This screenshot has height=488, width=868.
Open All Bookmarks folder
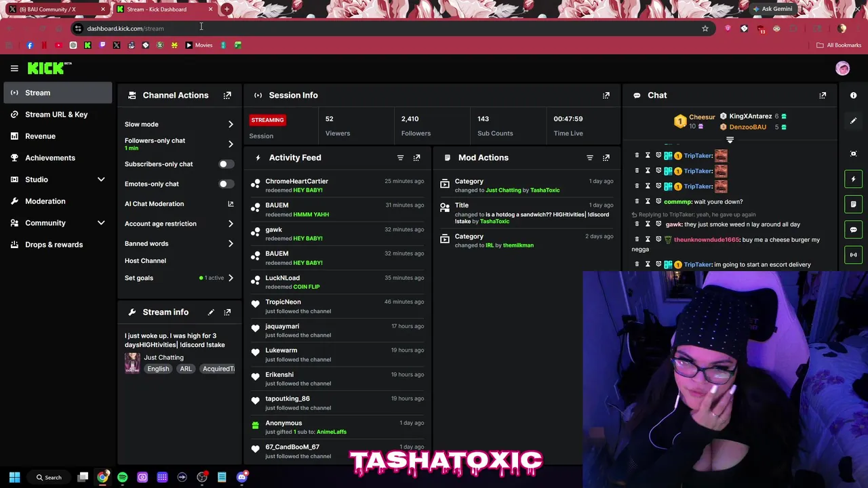[x=839, y=45]
